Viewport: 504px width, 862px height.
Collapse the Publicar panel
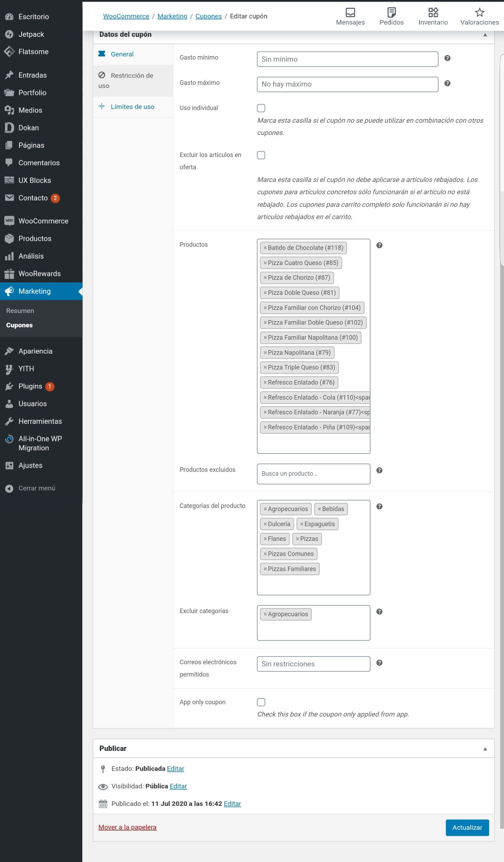point(485,749)
